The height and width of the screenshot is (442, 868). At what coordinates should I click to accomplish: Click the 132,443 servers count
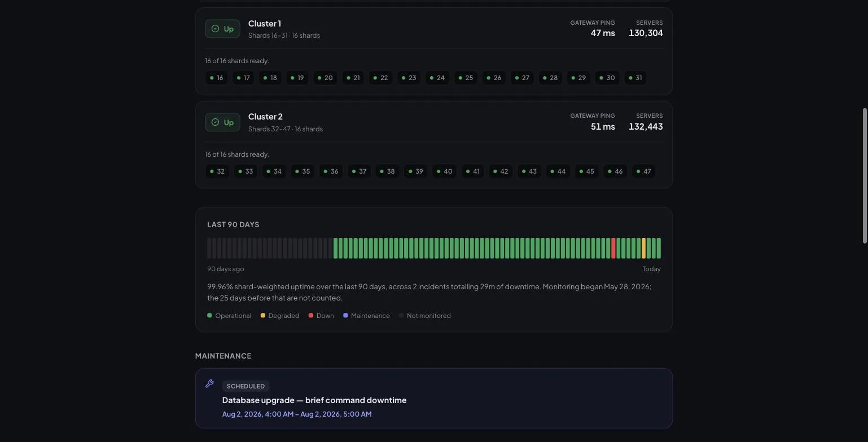(x=646, y=127)
